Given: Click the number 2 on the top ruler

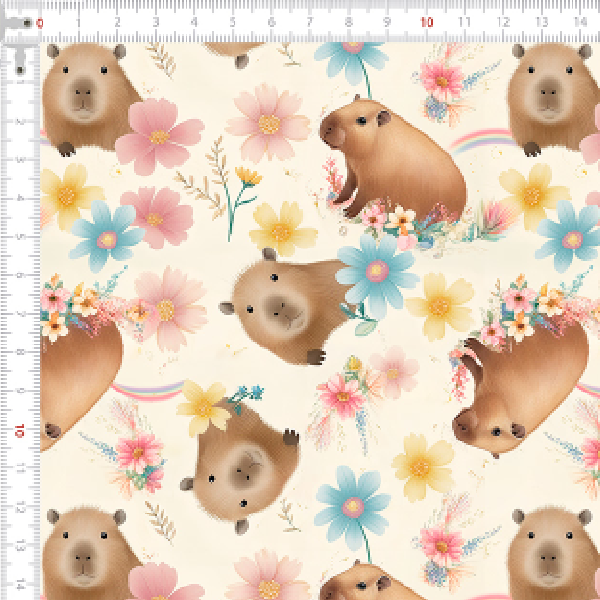Looking at the screenshot, I should (117, 22).
